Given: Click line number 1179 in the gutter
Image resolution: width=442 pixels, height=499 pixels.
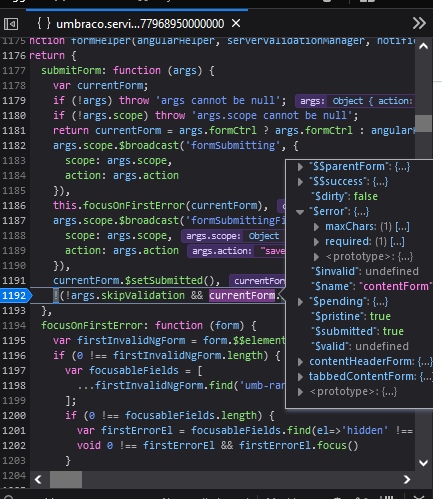Looking at the screenshot, I should click(14, 101).
